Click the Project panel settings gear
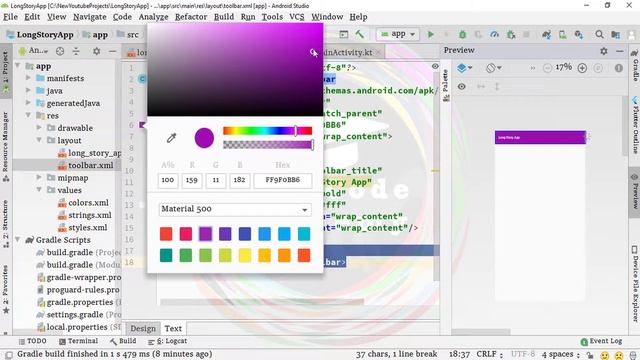 click(x=96, y=51)
